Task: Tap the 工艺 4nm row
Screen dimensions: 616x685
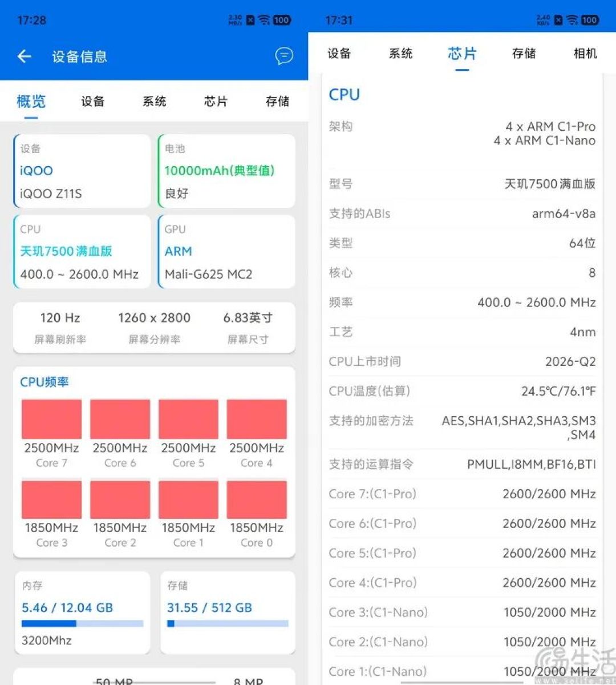Action: [462, 332]
